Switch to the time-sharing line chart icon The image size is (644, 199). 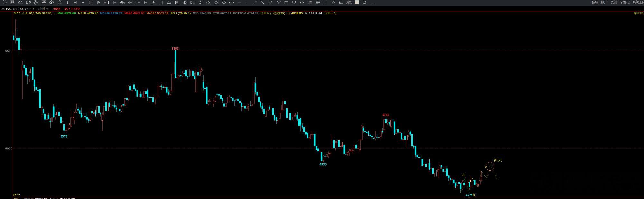[x=20, y=2]
